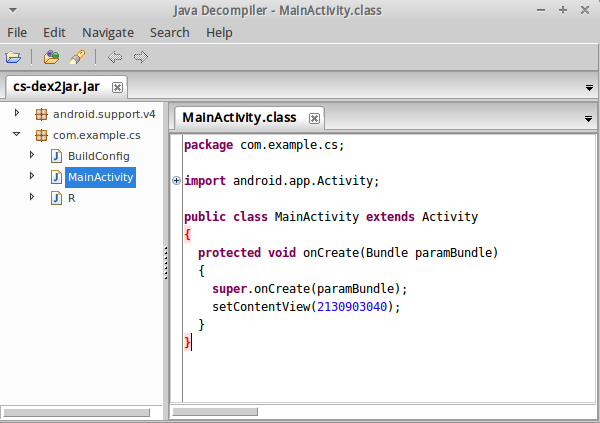Open the Navigate menu
This screenshot has width=600, height=423.
[108, 33]
